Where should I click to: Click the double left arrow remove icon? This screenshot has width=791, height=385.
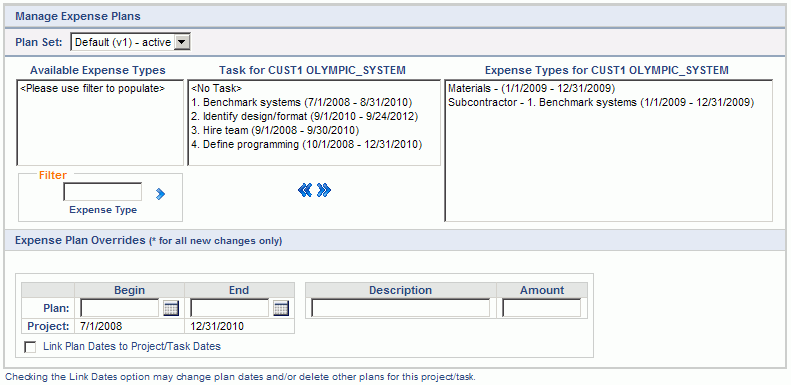pyautogui.click(x=305, y=190)
